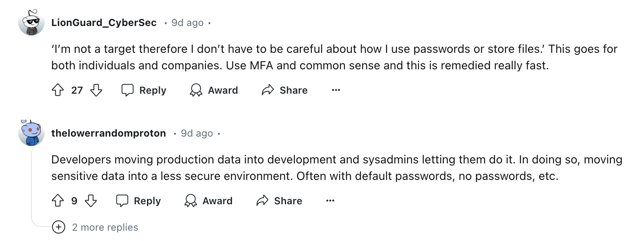Upvote thelowerrandomproton's comment
The image size is (644, 241).
pos(58,201)
